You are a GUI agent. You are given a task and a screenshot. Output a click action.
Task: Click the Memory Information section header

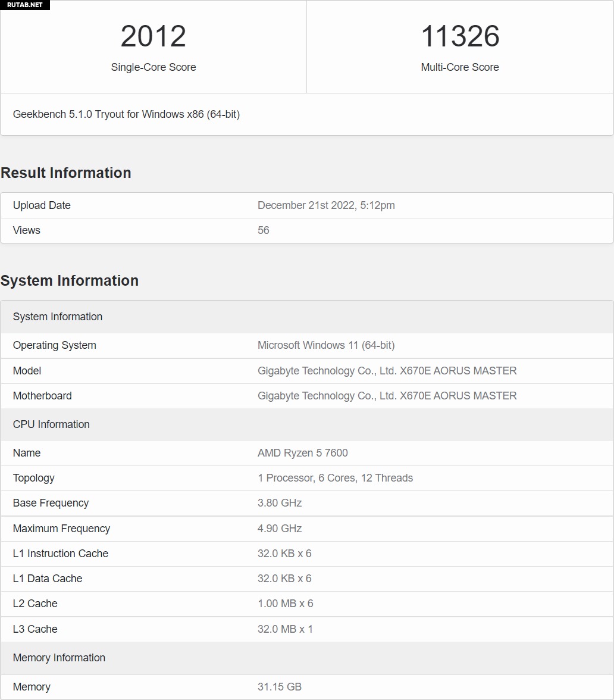[x=59, y=658]
